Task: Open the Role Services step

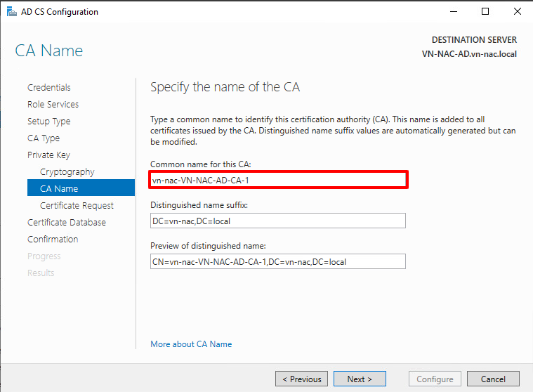Action: point(53,105)
